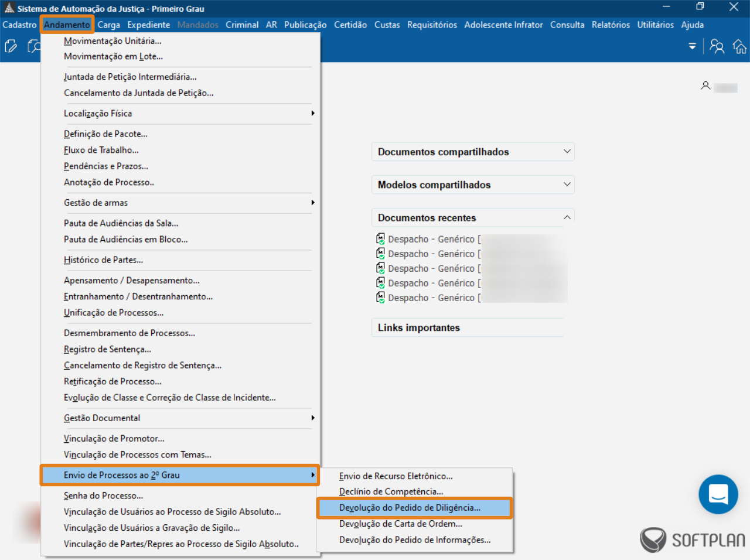Expand the Modelos compartilhados section
The image size is (750, 560).
click(x=567, y=185)
